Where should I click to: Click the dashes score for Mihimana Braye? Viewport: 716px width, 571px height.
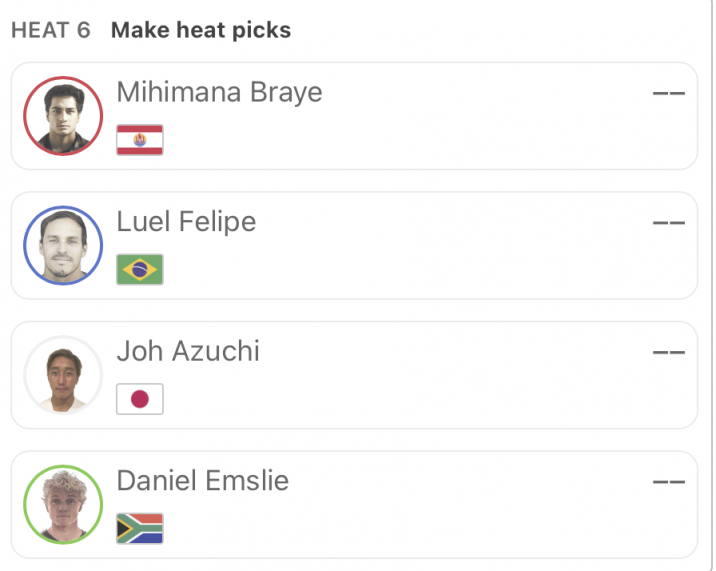[x=669, y=93]
